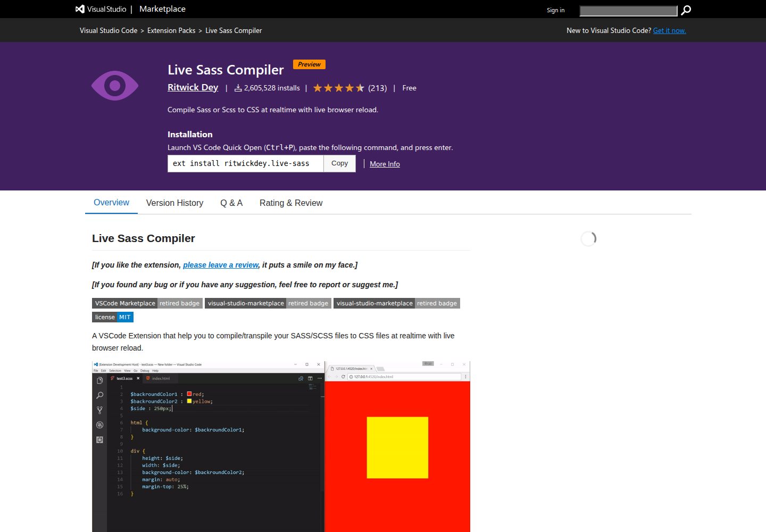Switch to the Overview tab

pyautogui.click(x=111, y=203)
